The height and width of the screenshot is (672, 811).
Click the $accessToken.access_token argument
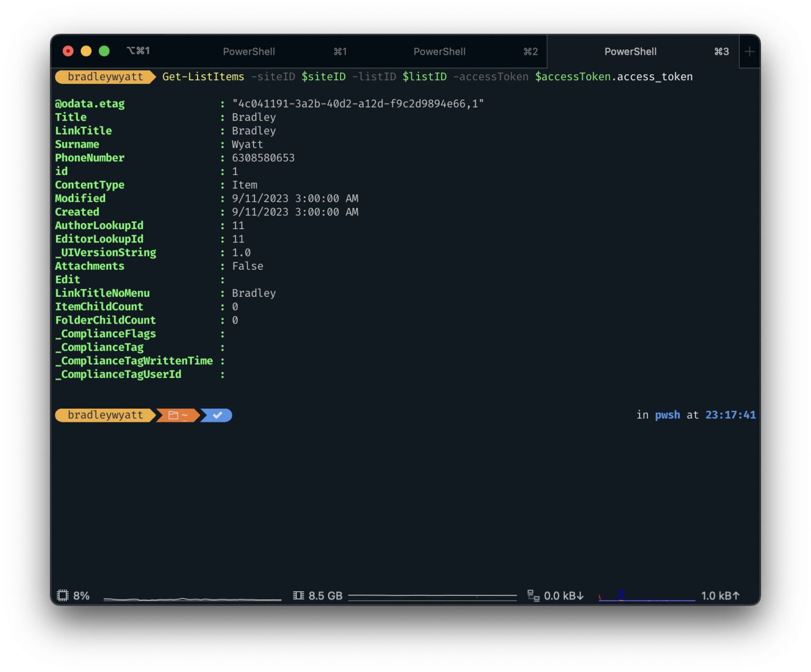point(614,77)
